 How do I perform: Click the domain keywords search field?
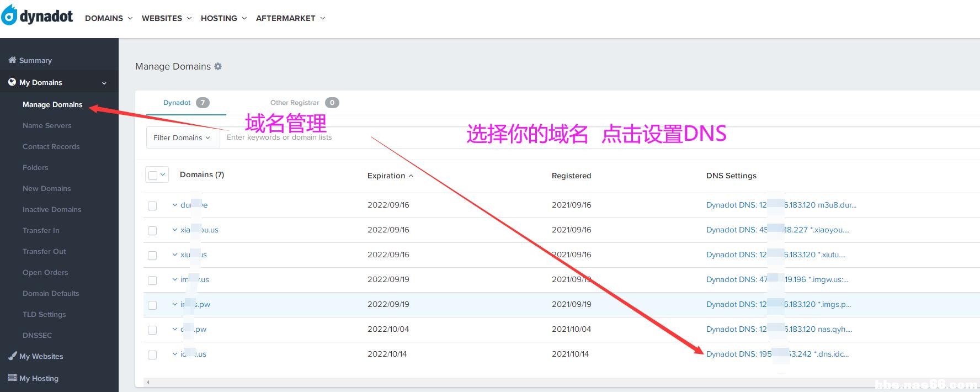(x=600, y=137)
